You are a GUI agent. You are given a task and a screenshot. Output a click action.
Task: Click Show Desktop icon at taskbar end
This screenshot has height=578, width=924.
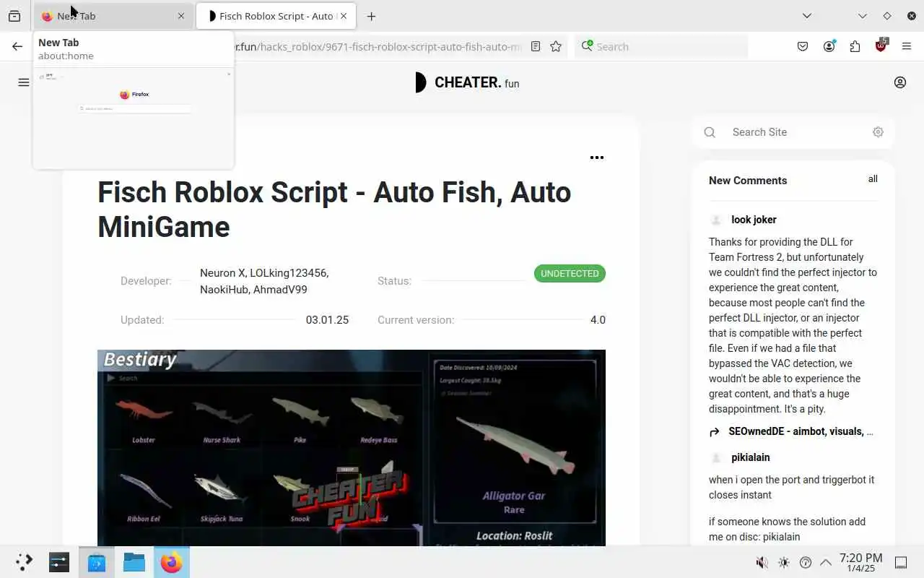coord(901,563)
